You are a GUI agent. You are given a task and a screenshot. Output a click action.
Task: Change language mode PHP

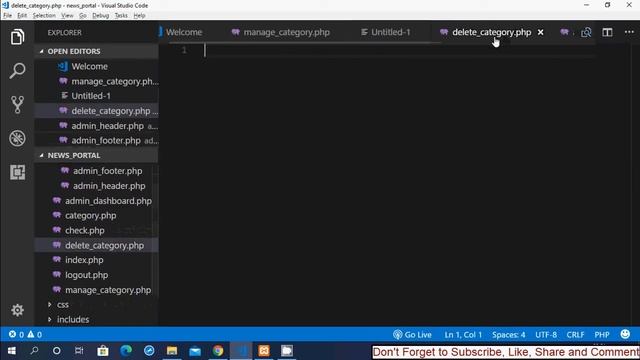(602, 335)
